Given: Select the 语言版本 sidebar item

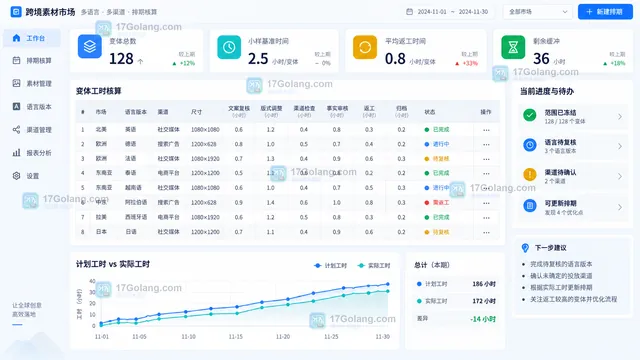Looking at the screenshot, I should coord(32,107).
